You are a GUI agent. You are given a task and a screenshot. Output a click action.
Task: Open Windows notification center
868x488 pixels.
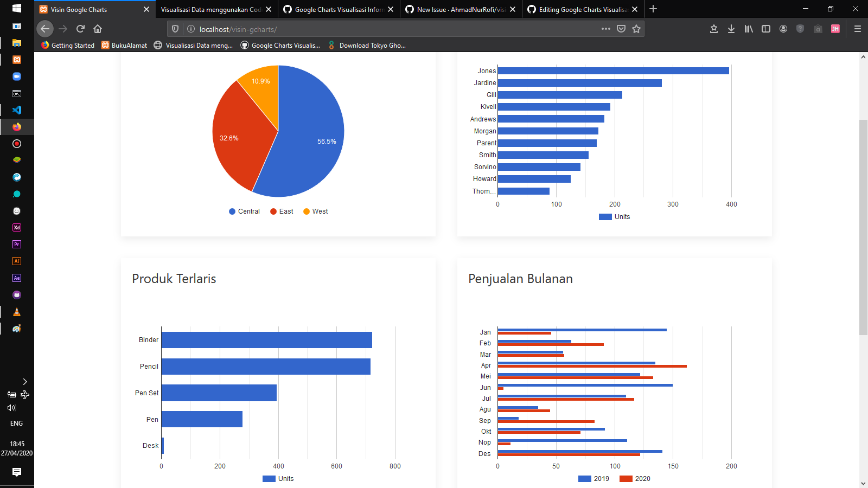(17, 472)
